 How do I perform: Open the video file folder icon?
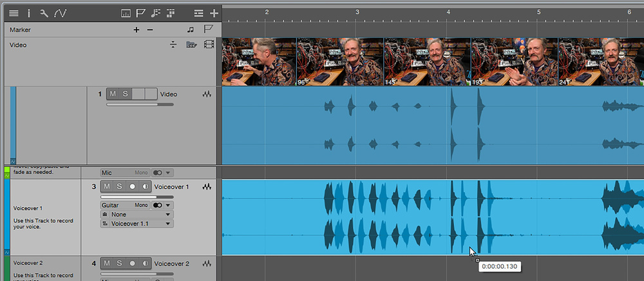pos(191,45)
